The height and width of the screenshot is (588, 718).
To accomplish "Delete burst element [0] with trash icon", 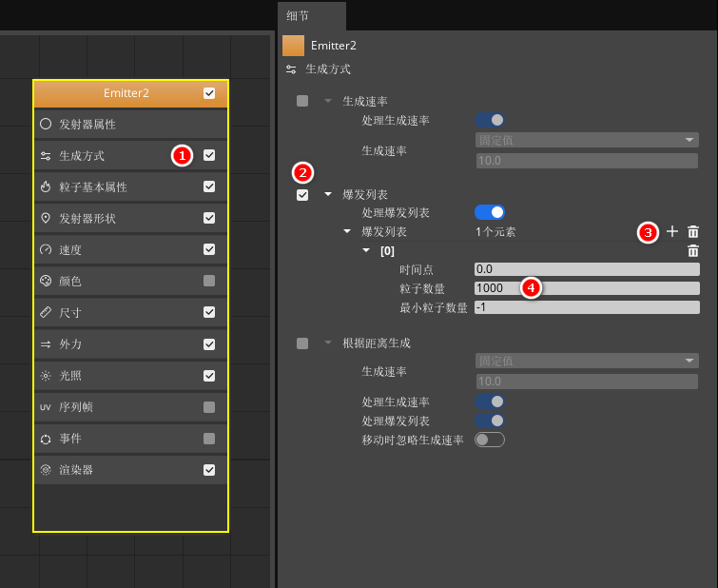I will (693, 251).
